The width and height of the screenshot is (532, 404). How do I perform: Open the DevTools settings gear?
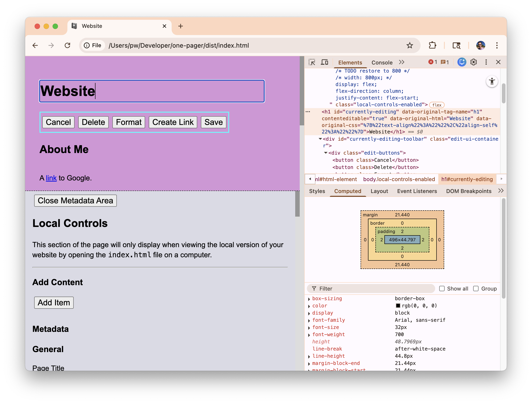tap(473, 62)
